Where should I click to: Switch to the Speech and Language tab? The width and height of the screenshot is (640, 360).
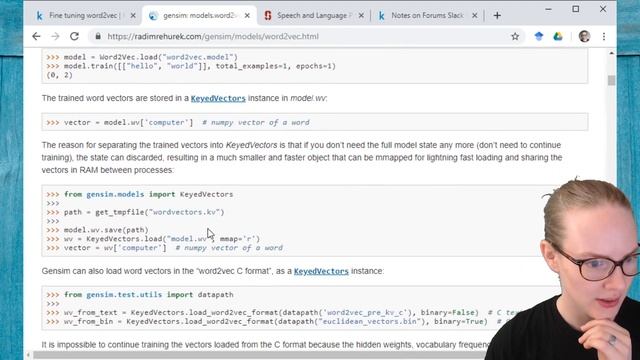click(313, 16)
